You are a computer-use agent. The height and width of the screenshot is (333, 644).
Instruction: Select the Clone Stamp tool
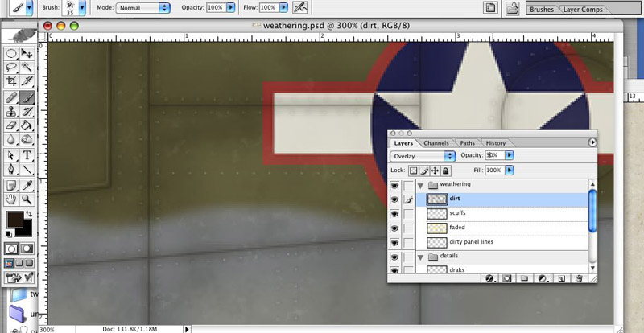11,111
